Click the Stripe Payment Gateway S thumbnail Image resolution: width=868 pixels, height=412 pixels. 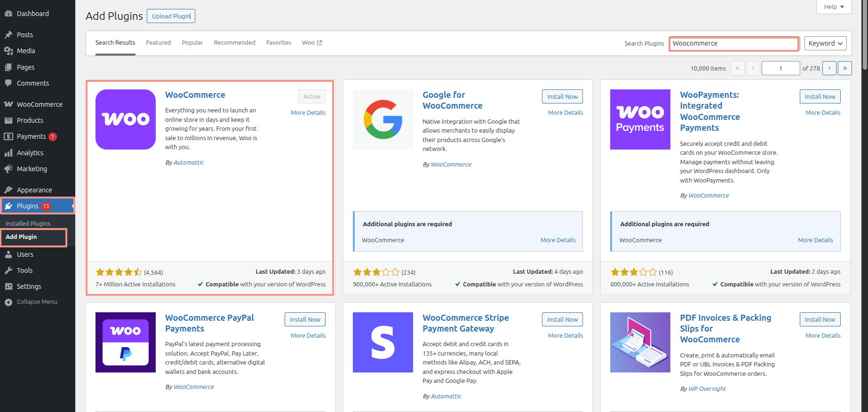383,342
